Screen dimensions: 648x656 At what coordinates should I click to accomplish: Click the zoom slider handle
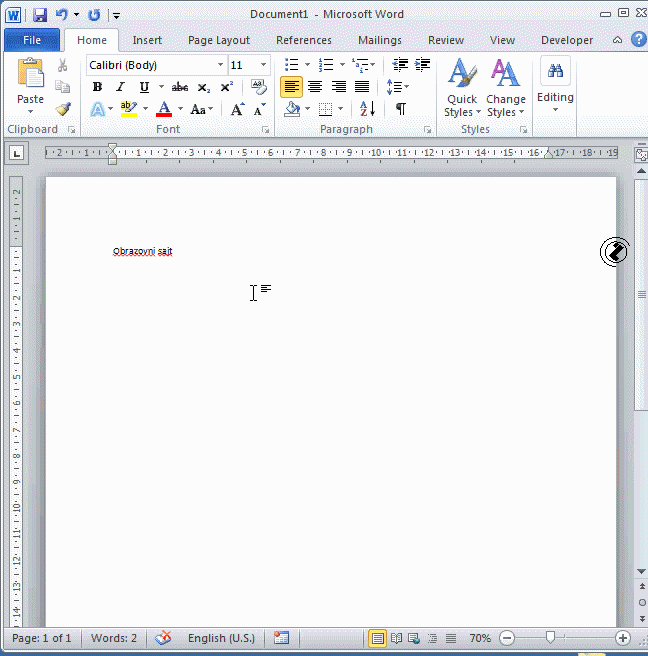coord(550,638)
